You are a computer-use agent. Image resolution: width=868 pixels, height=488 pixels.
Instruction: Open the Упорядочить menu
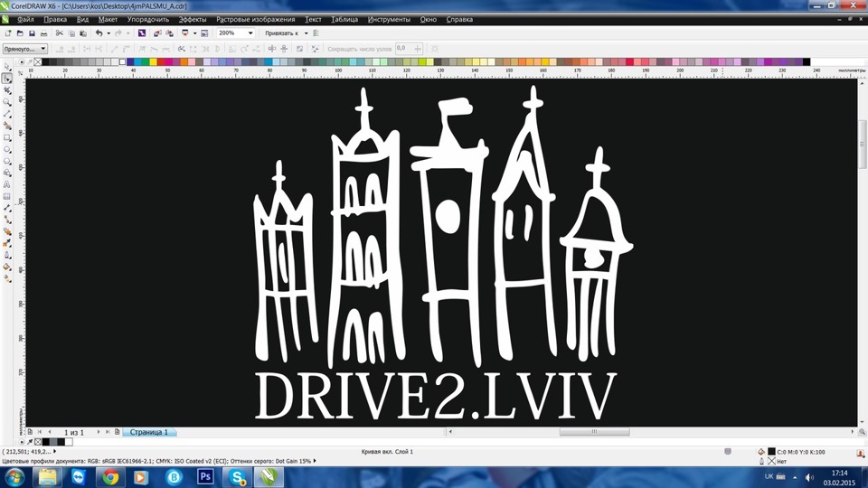tap(147, 19)
